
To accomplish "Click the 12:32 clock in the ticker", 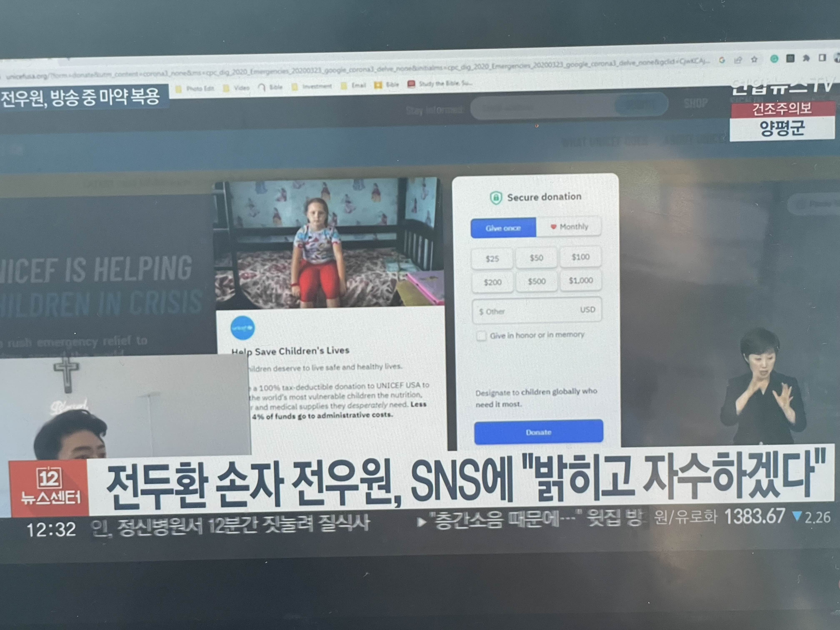I will 51,530.
